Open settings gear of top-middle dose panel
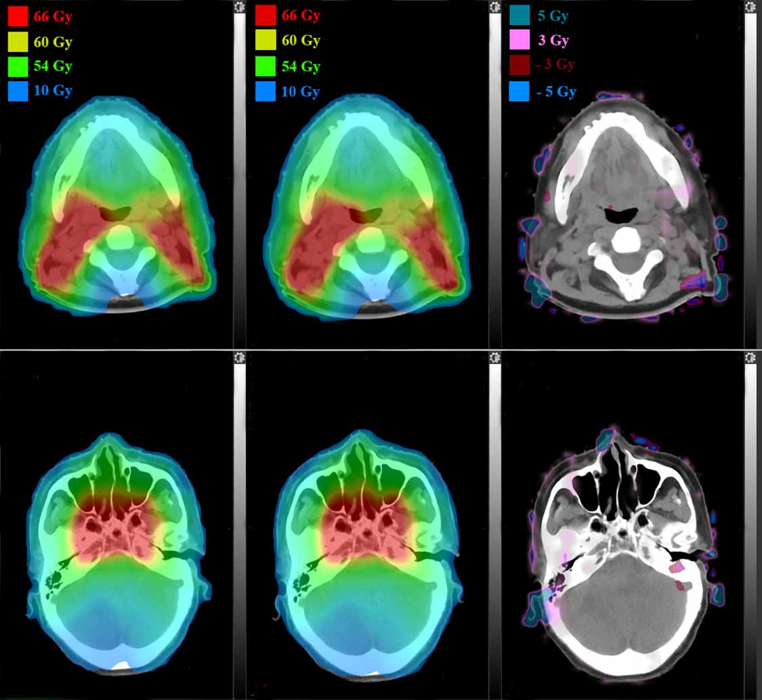This screenshot has width=762, height=700. pos(494,7)
